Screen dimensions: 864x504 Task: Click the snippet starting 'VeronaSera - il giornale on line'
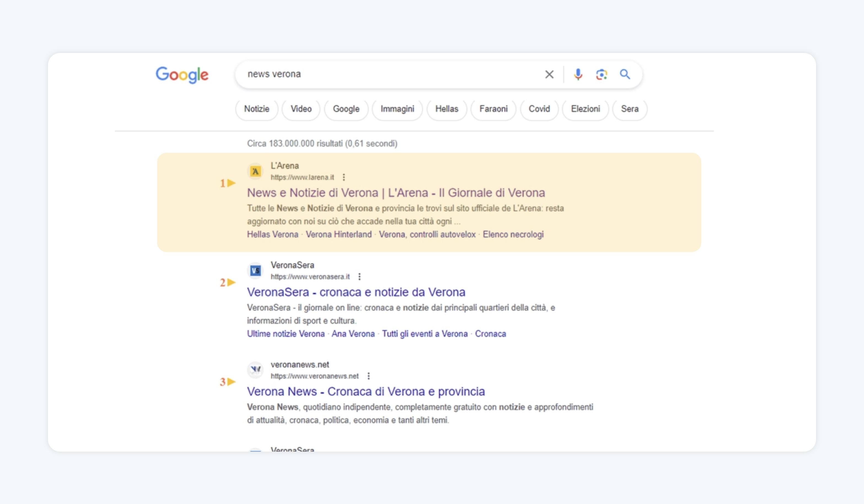point(401,314)
